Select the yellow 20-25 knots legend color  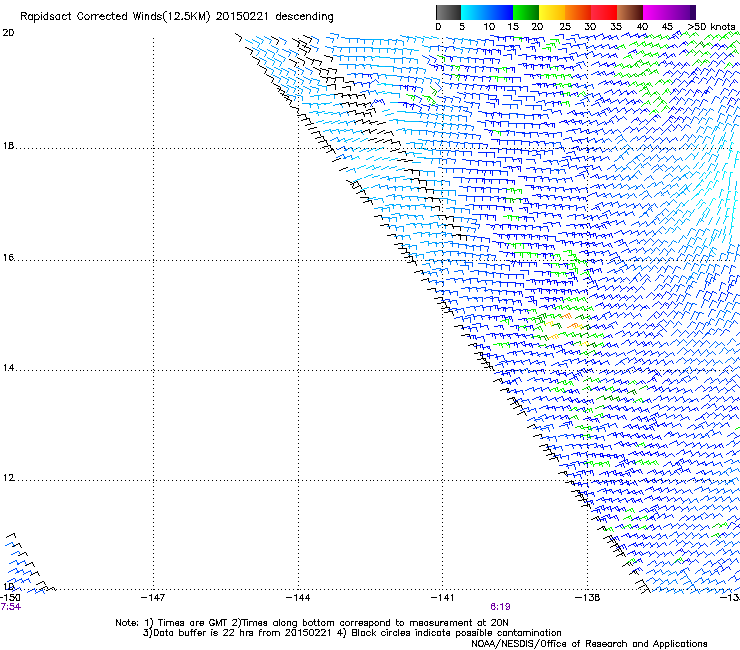click(x=552, y=12)
